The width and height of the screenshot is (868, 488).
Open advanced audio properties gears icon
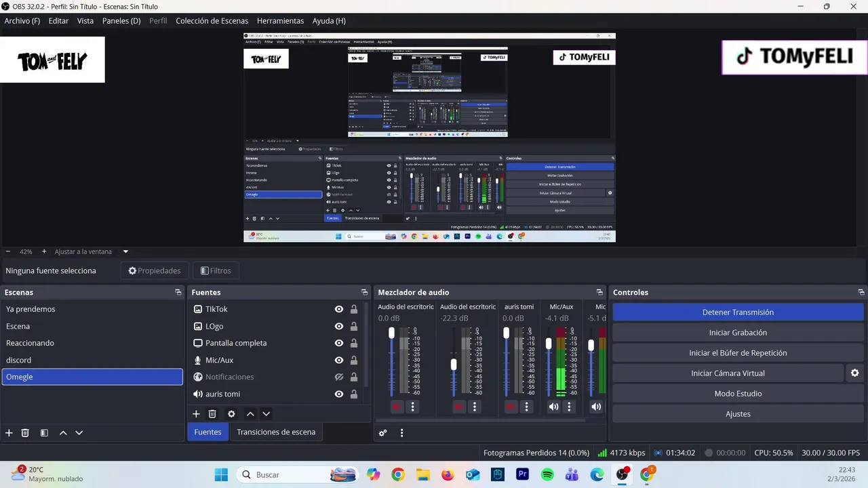click(x=383, y=432)
